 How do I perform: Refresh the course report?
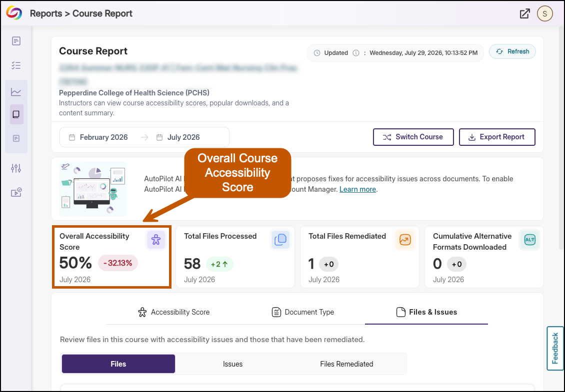[x=512, y=51]
